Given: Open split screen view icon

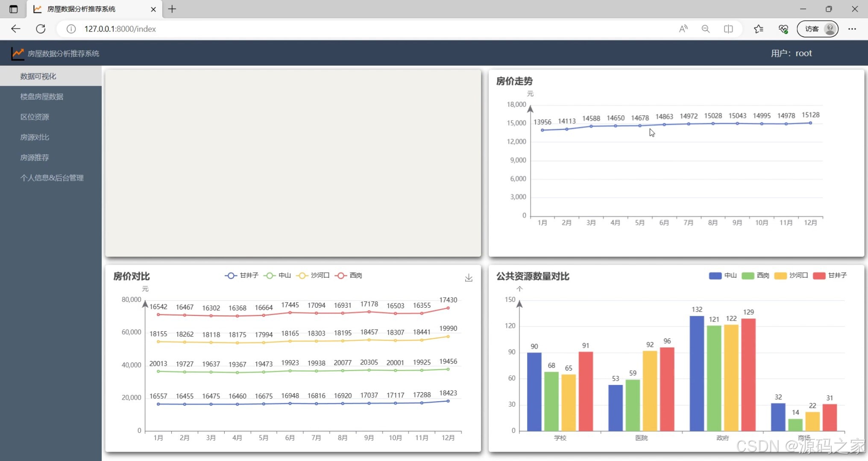Looking at the screenshot, I should coord(728,29).
